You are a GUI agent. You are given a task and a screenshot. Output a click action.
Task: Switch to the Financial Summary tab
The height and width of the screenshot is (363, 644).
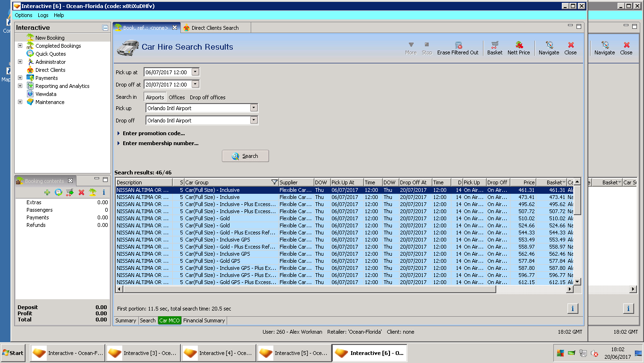tap(204, 320)
